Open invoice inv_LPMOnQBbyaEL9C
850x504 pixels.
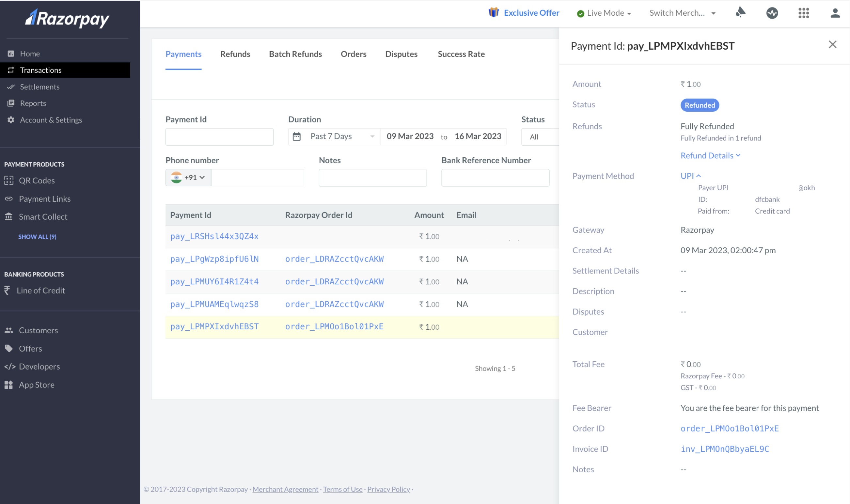coord(725,449)
